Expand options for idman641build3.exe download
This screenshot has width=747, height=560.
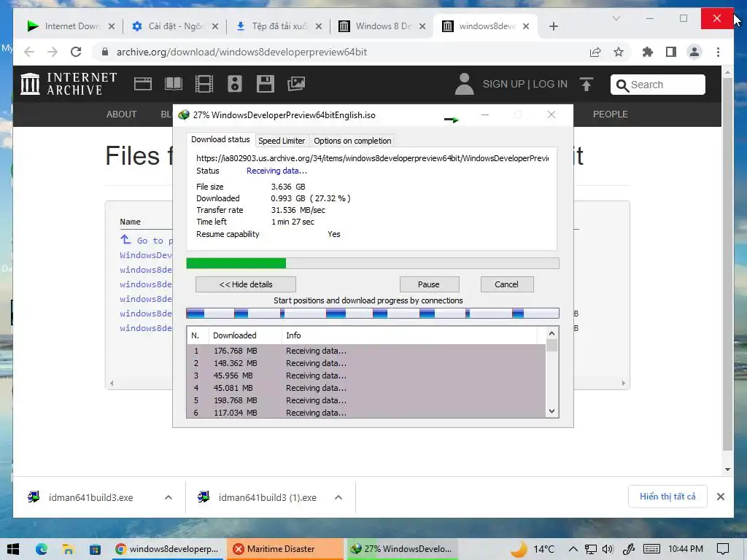point(169,497)
